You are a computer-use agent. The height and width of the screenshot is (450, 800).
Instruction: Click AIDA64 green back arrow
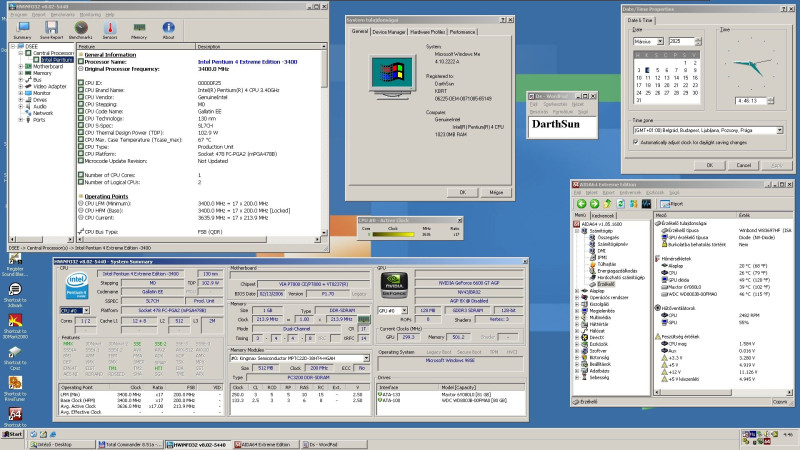tap(582, 204)
